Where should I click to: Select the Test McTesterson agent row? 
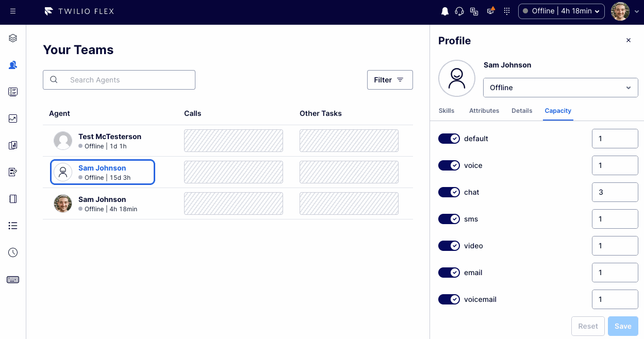228,141
